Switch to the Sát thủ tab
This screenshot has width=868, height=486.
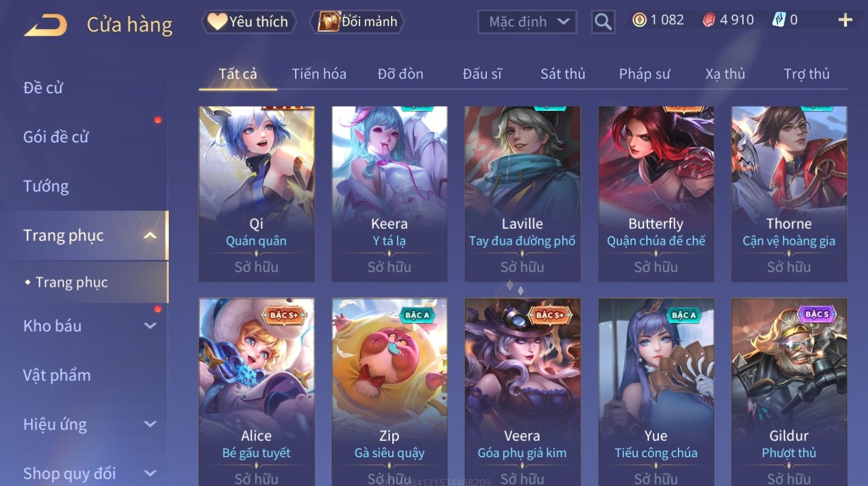tap(563, 74)
